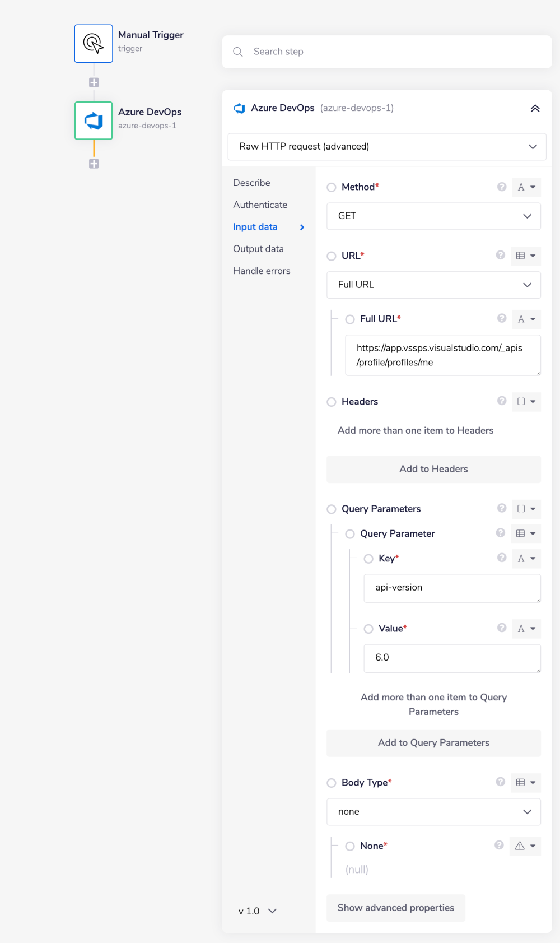Expand the GET method dropdown
Screen dimensions: 560x943
tap(433, 216)
